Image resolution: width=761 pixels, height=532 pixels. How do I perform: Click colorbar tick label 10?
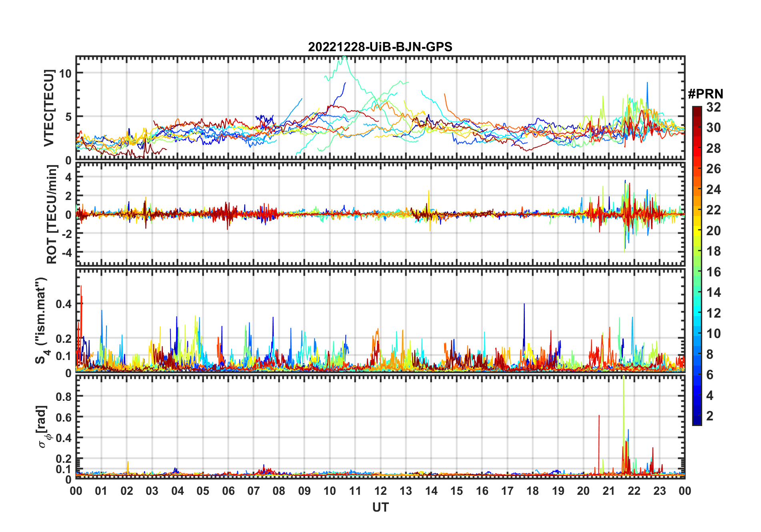(713, 334)
